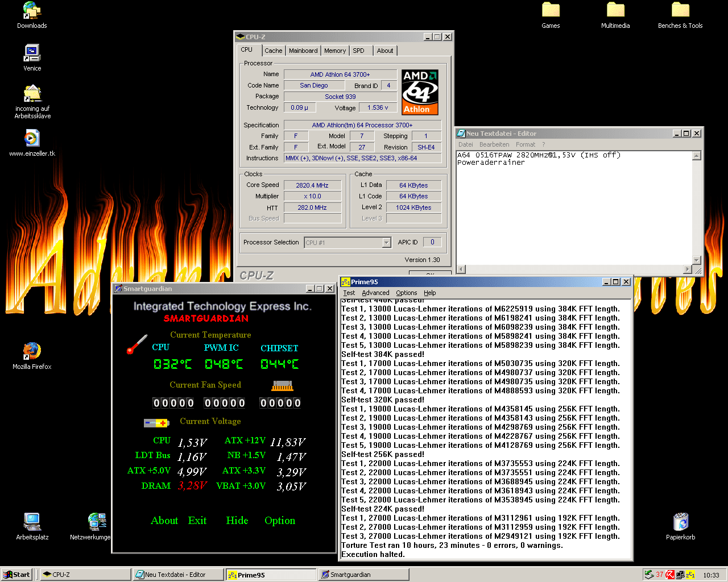The height and width of the screenshot is (582, 728).
Task: Click About in Smartguardian
Action: pos(164,521)
